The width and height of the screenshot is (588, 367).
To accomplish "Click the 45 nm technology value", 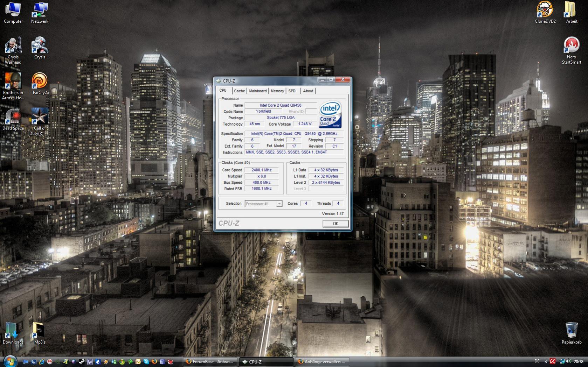I will tap(255, 124).
